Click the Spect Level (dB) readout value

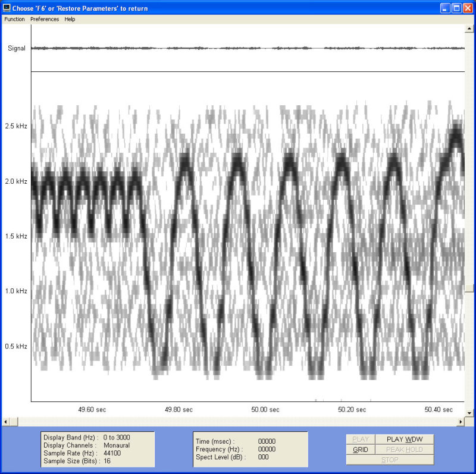point(263,457)
